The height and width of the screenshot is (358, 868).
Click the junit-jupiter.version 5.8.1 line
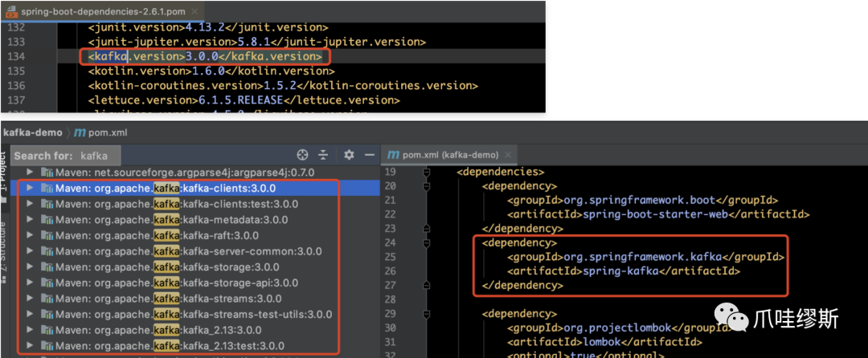[257, 42]
